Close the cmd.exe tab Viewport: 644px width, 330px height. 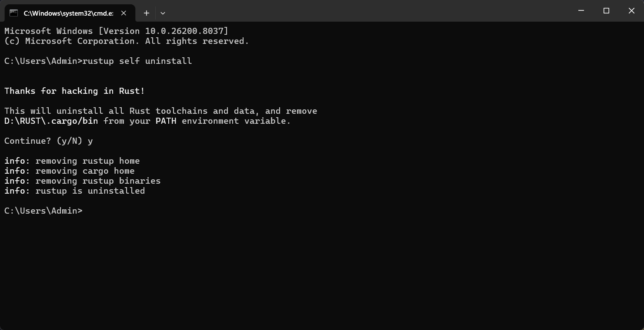tap(124, 13)
